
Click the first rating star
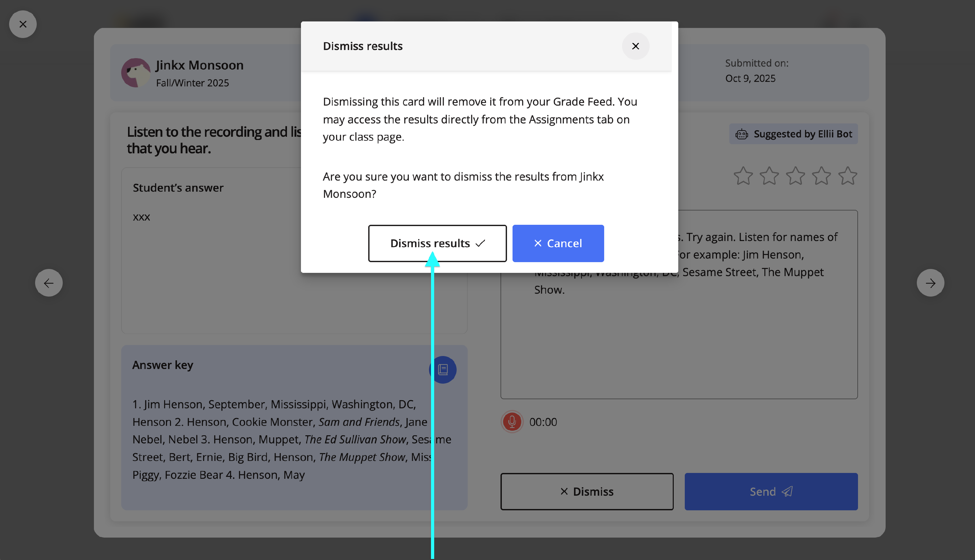coord(743,176)
